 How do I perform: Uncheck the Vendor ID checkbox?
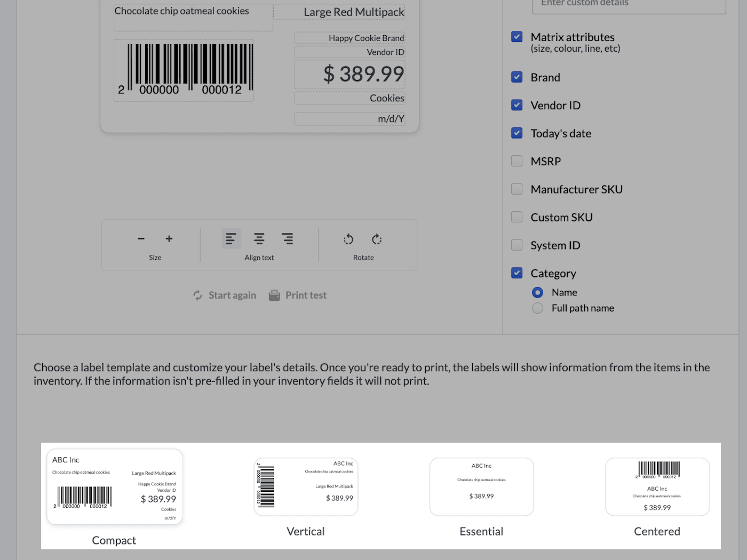click(x=516, y=105)
